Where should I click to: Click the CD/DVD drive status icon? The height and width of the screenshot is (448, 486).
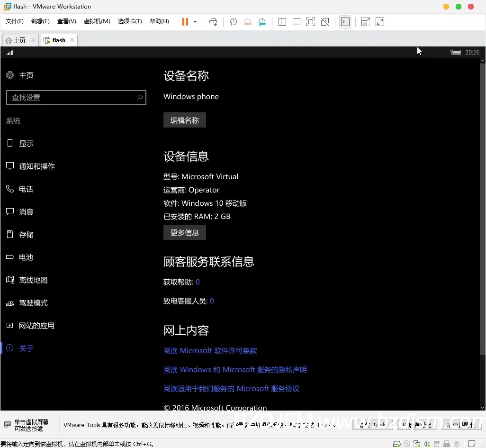point(407,444)
